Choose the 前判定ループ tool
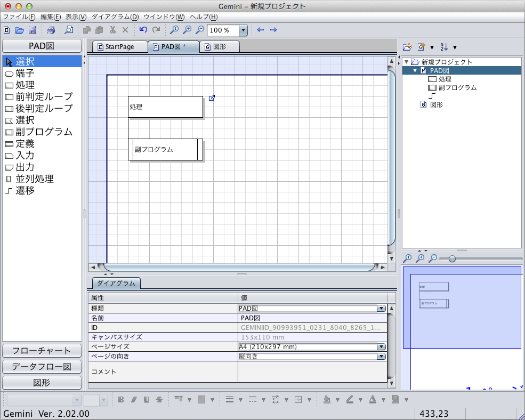 (42, 97)
